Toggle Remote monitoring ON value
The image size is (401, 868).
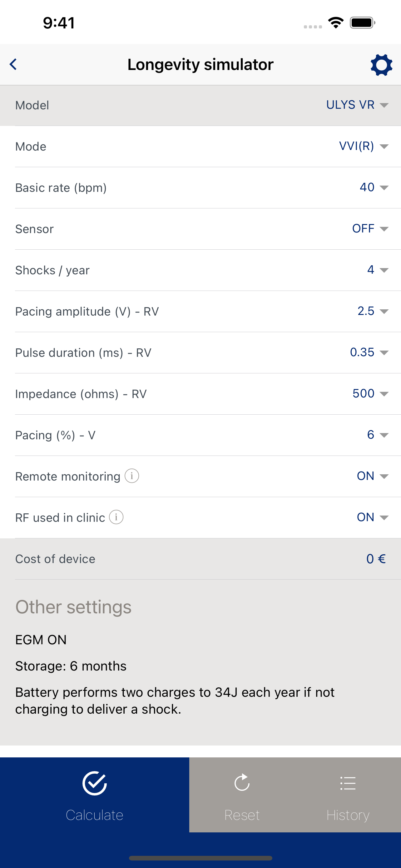click(372, 476)
